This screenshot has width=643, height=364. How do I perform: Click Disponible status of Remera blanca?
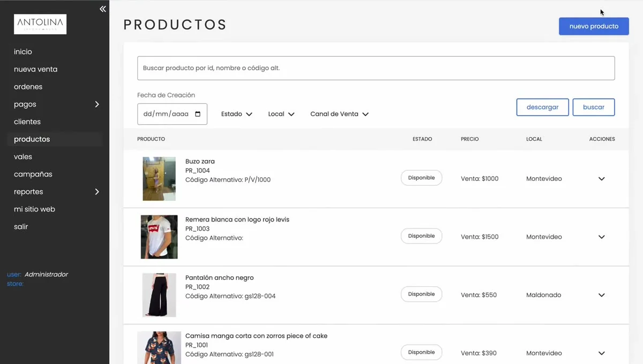pos(421,236)
